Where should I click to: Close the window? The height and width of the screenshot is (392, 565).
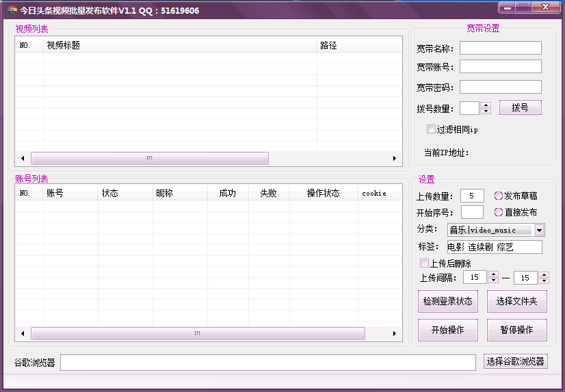point(546,8)
